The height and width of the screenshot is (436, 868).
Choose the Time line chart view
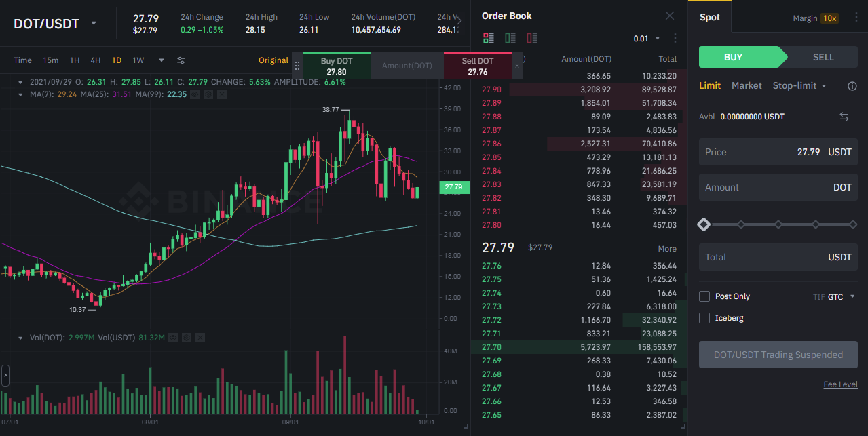22,60
